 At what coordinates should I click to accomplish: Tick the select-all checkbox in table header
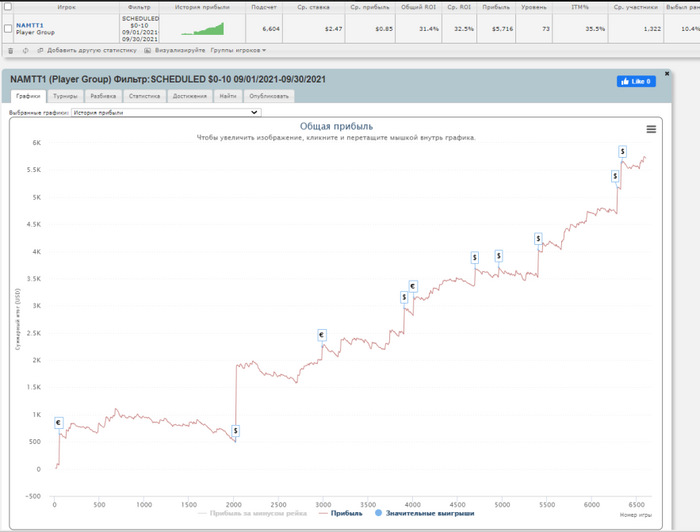8,6
